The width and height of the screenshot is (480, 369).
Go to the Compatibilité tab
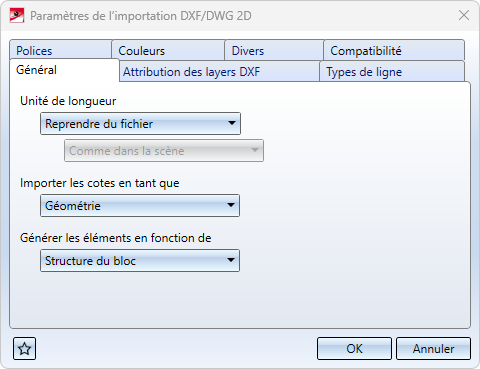click(394, 50)
